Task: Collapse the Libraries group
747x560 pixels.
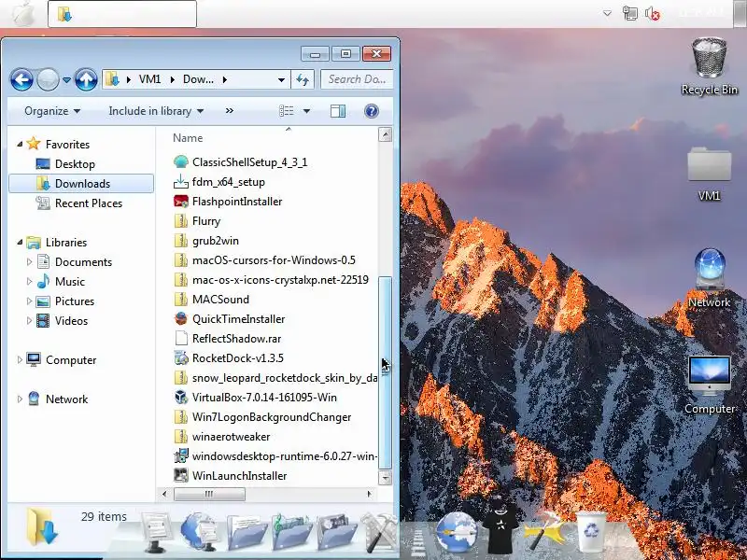Action: click(20, 242)
